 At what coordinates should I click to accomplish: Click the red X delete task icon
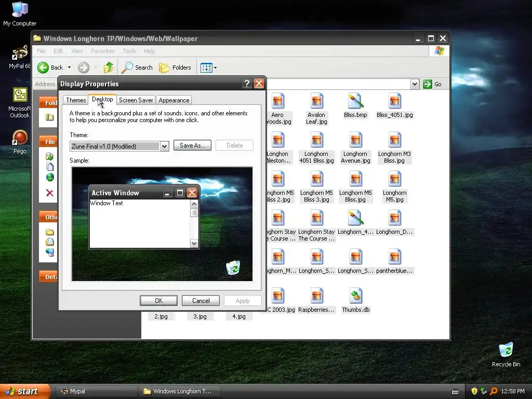pos(49,193)
